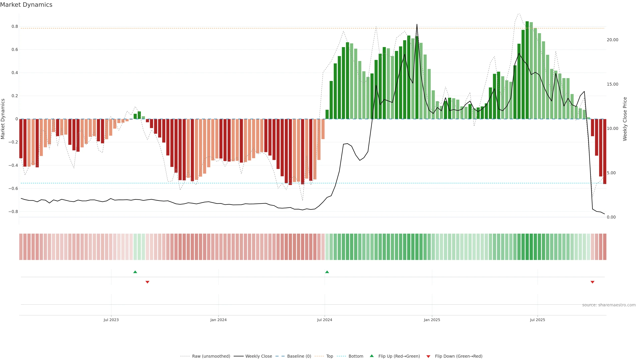Click the first green flip-up triangle marker
The image size is (644, 362).
click(135, 272)
